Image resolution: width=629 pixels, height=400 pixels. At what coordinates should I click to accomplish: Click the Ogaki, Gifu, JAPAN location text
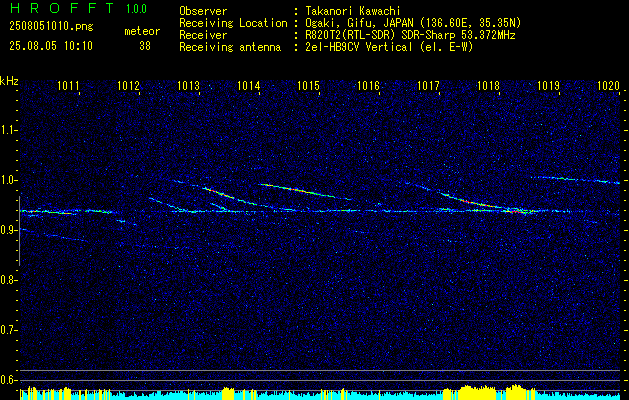coord(413,23)
